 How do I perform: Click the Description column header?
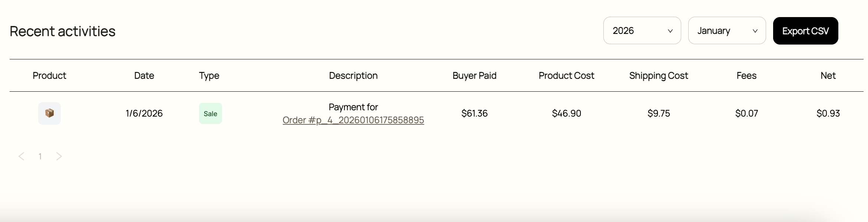353,76
